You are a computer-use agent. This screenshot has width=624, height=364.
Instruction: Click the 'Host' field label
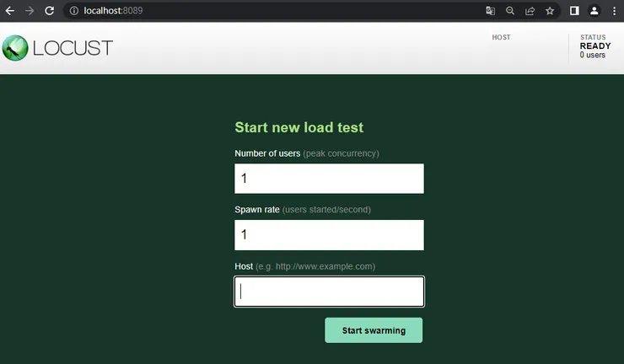pyautogui.click(x=244, y=266)
